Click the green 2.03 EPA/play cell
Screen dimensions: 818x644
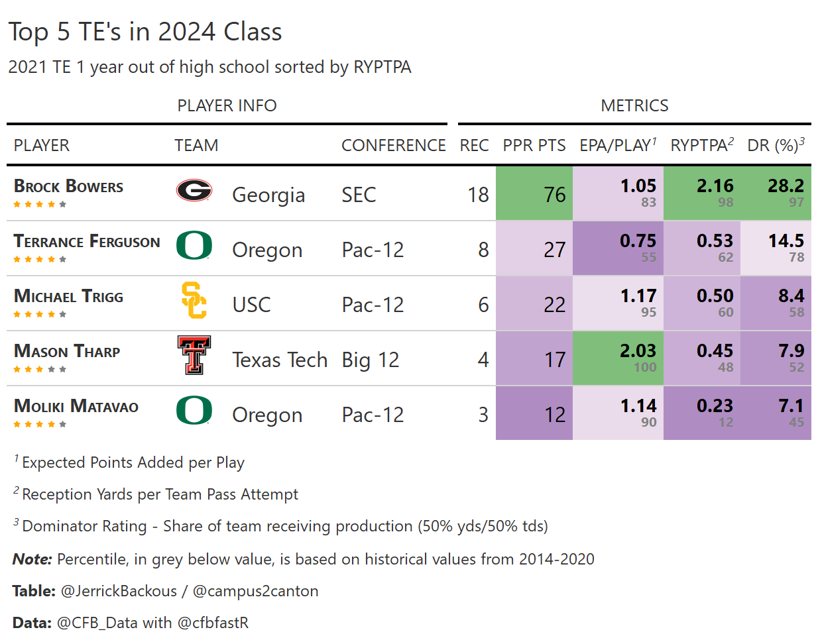coord(618,358)
